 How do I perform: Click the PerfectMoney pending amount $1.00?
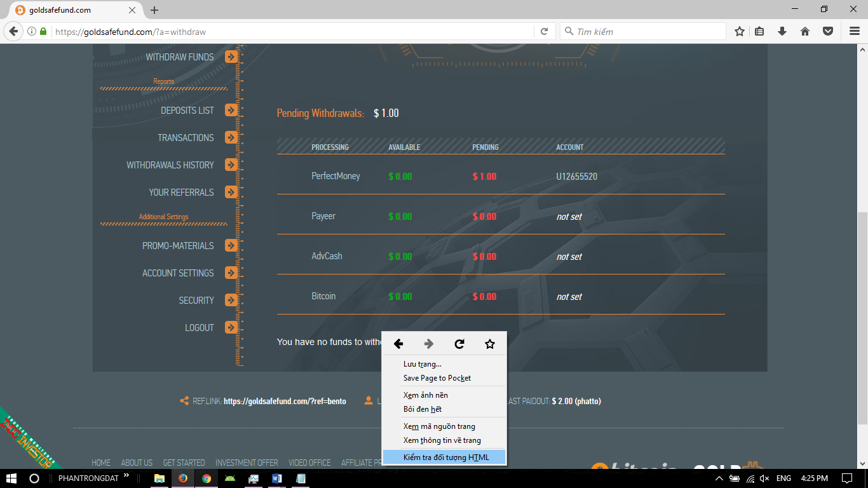(x=484, y=177)
